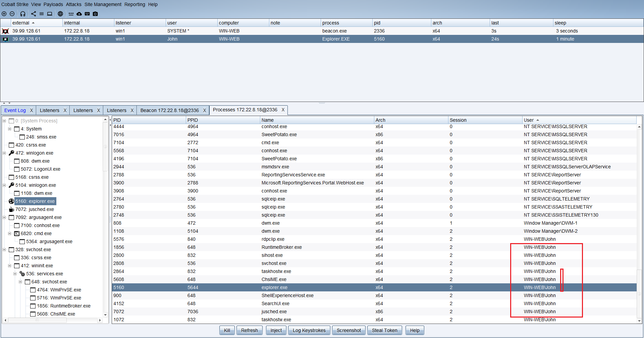Click gears icon beside 536: services.exe
This screenshot has width=644, height=338.
[x=22, y=274]
